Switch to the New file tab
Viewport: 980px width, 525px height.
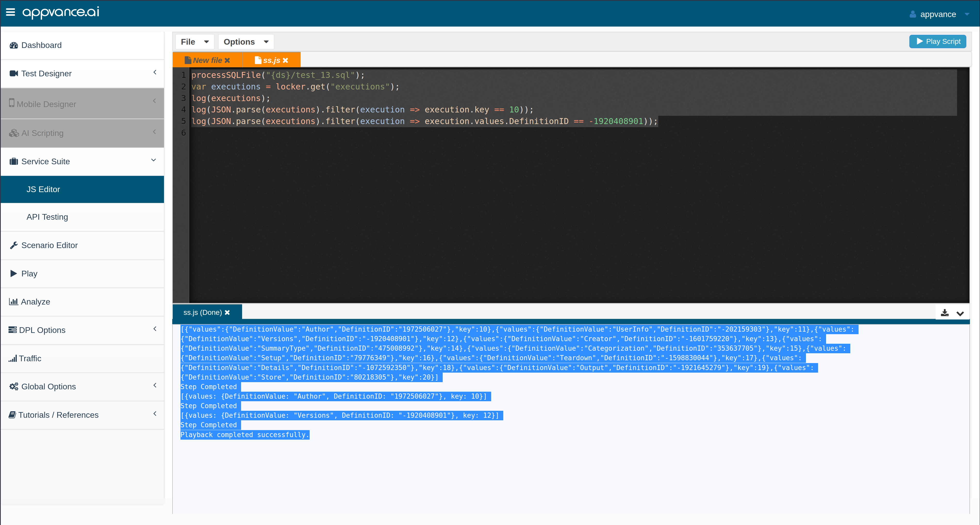pyautogui.click(x=207, y=60)
